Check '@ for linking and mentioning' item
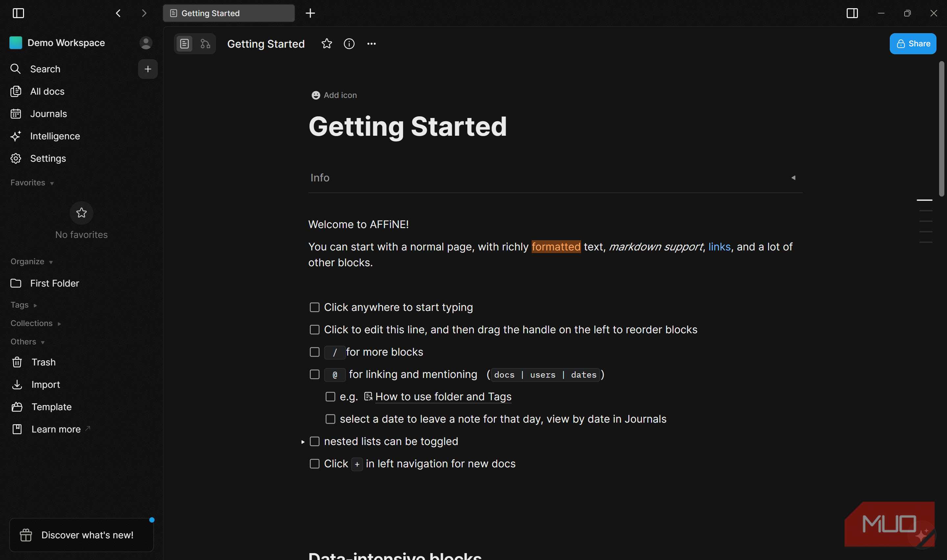 coord(314,374)
